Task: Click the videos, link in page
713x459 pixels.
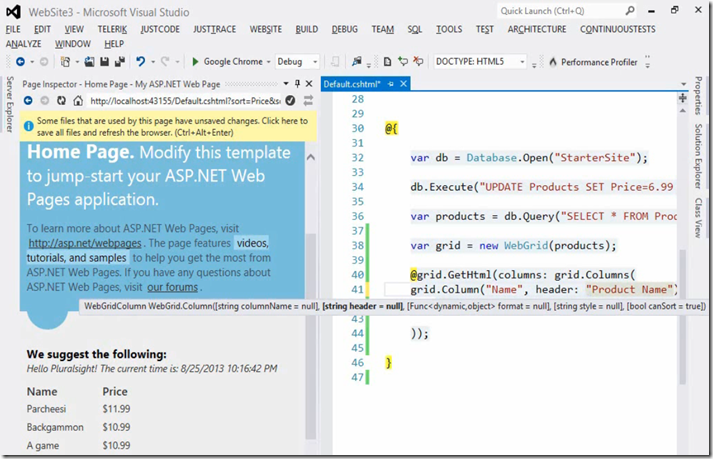Action: pos(252,243)
